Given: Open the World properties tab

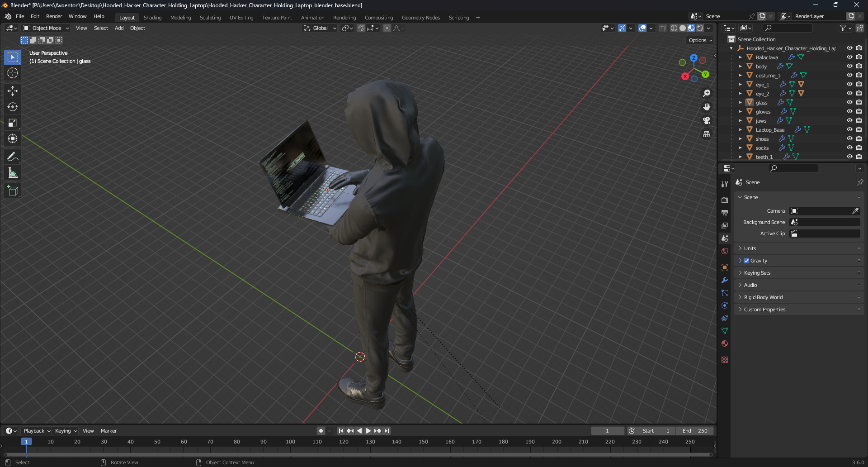Looking at the screenshot, I should pos(725,251).
